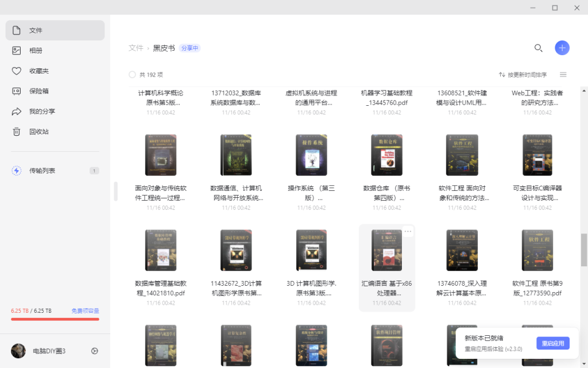This screenshot has width=588, height=368.
Task: Click the file document icon in sidebar
Action: pos(17,30)
